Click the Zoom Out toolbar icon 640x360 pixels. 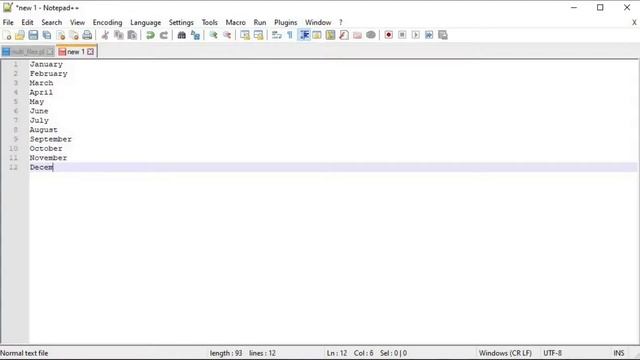pos(227,35)
